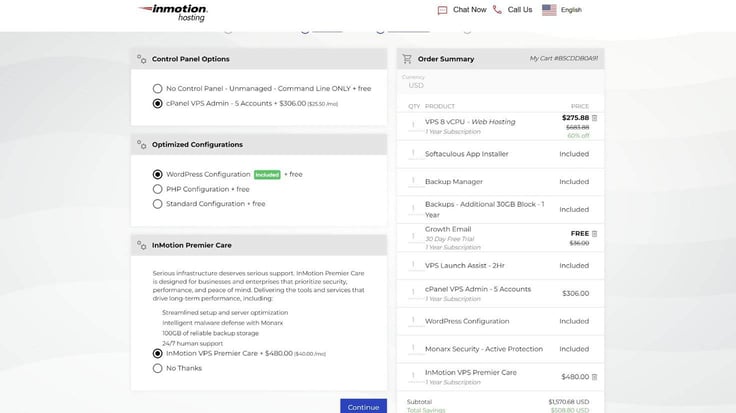Click the gear icon beside InMotion Premier Care
The width and height of the screenshot is (736, 413).
coord(141,245)
